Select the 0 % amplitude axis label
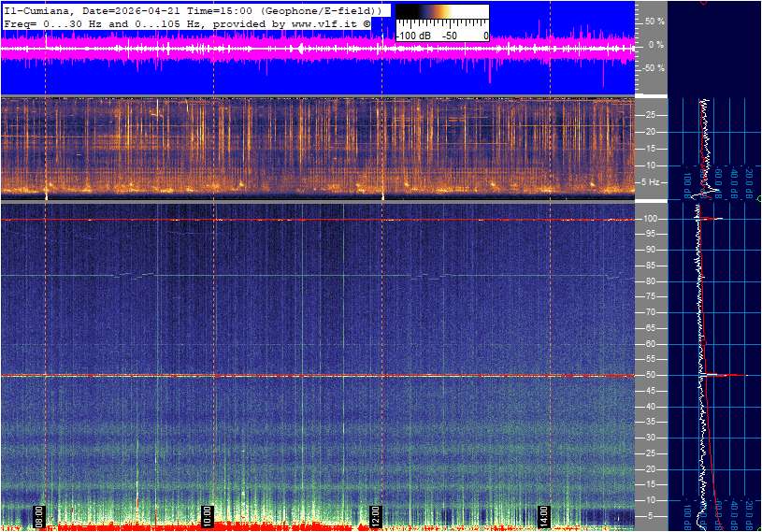 pos(656,44)
